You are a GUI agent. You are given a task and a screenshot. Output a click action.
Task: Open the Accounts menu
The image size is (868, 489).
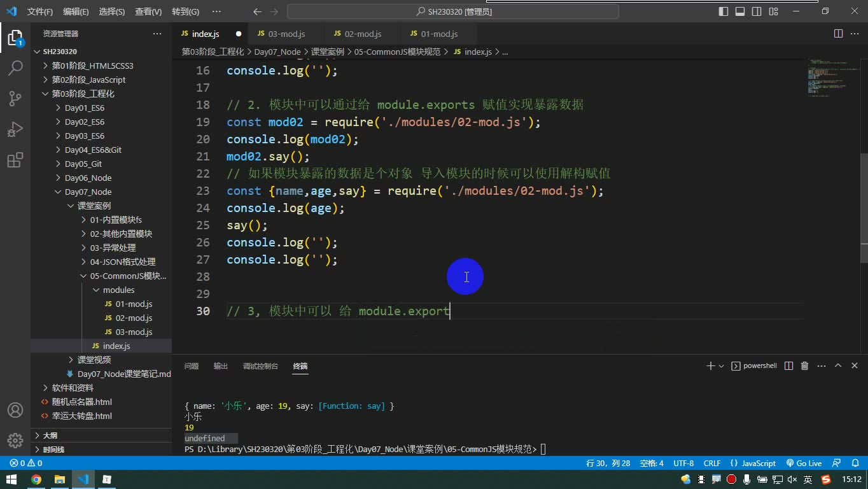pos(15,410)
